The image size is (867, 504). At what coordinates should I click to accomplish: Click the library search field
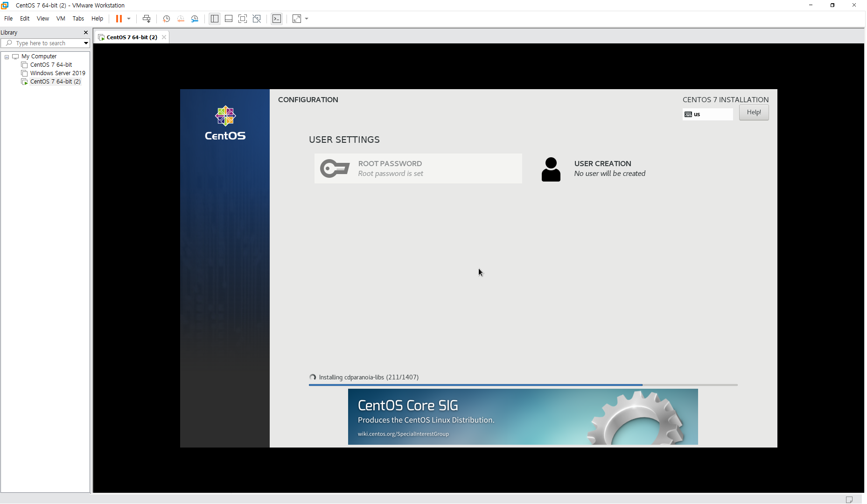[x=41, y=43]
